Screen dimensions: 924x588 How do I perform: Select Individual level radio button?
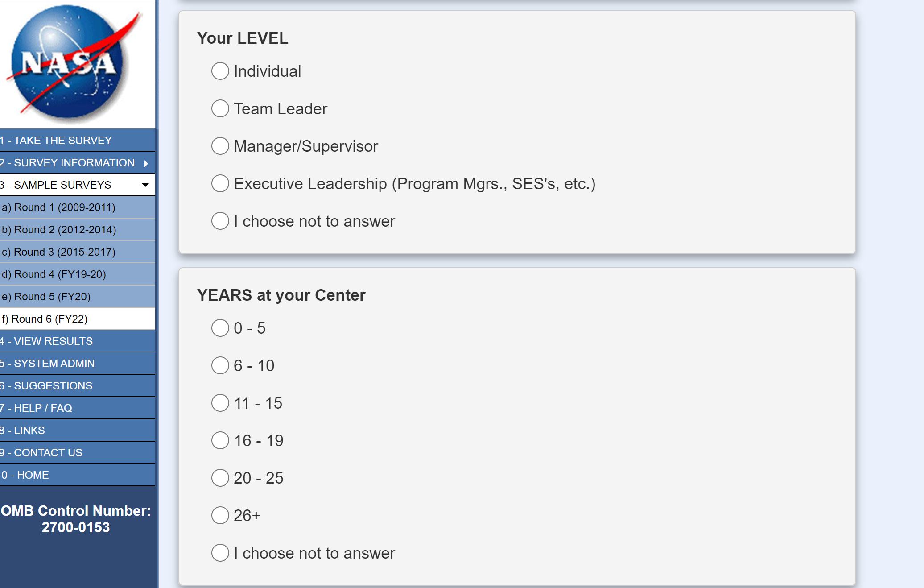(x=220, y=71)
